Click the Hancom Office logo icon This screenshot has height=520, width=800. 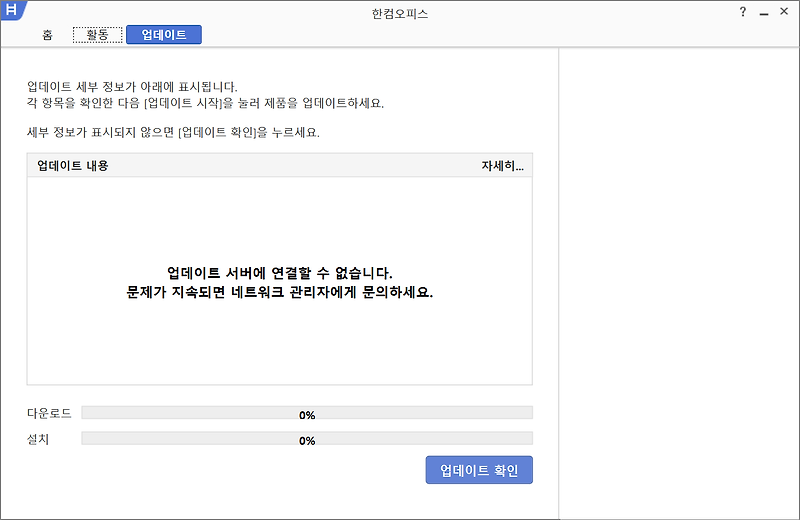pos(11,10)
